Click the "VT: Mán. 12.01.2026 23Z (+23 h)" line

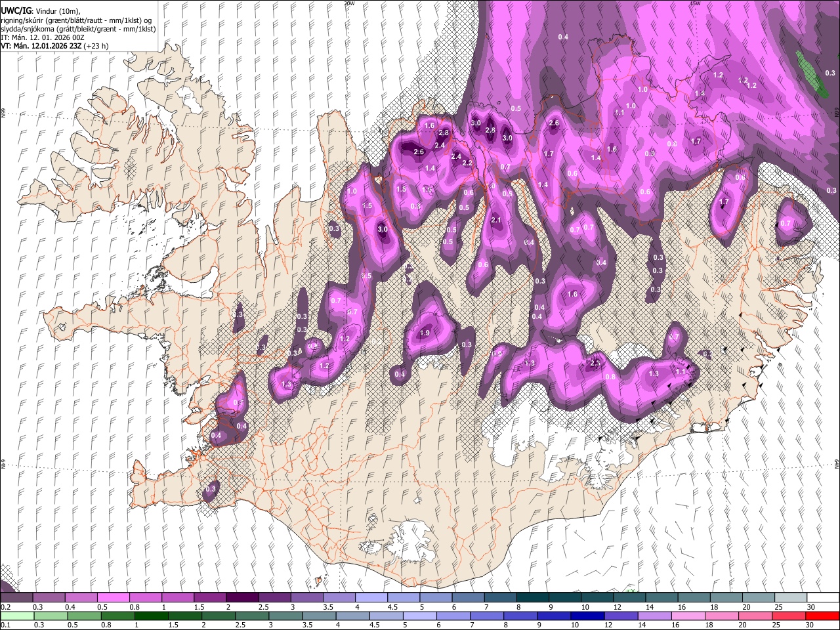click(x=54, y=46)
